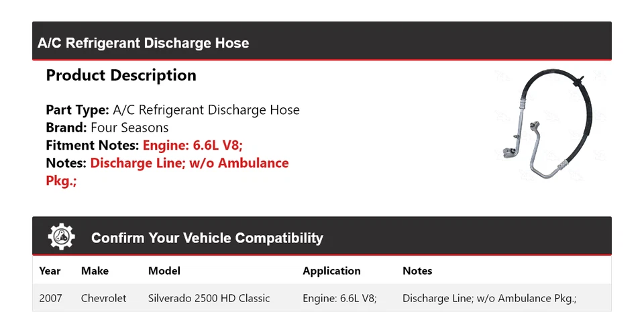Select the 2007 year cell
Viewport: 644px width, 333px height.
50,298
